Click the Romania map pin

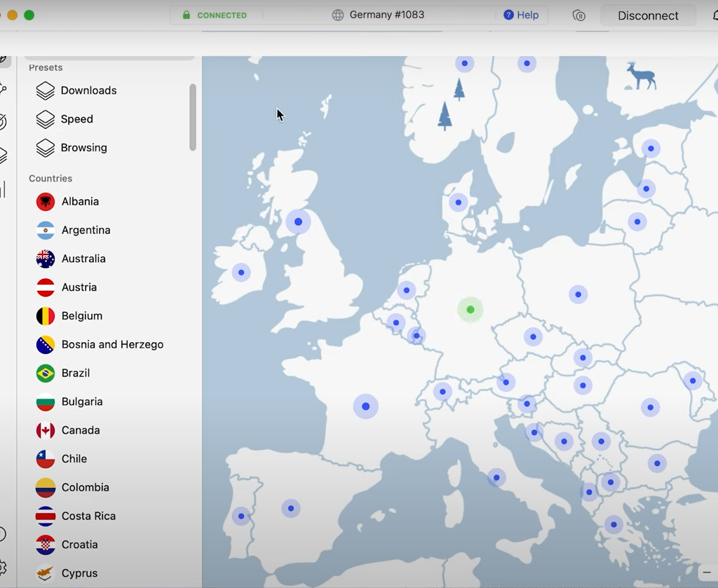650,407
